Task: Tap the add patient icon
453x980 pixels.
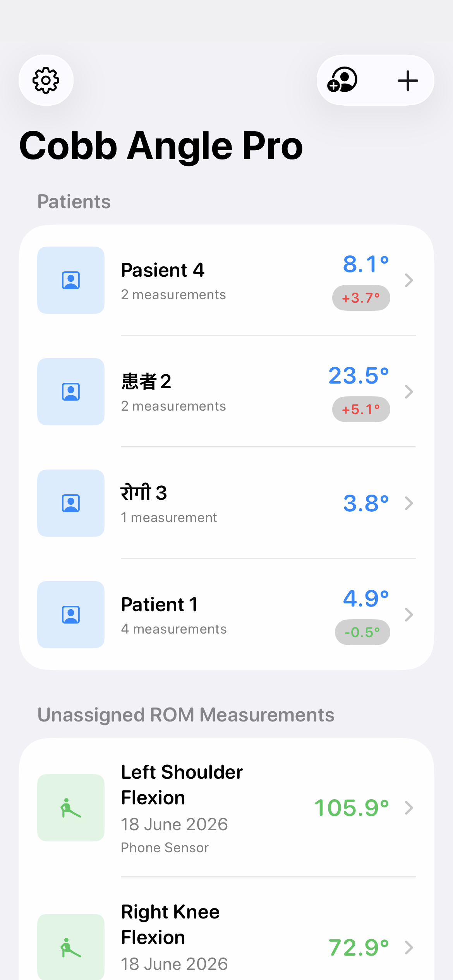Action: tap(342, 80)
